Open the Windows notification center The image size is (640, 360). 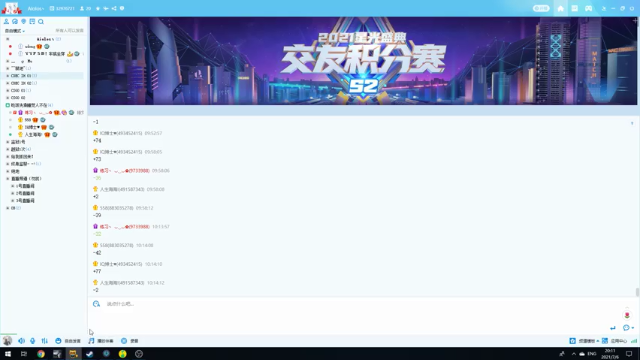point(629,354)
